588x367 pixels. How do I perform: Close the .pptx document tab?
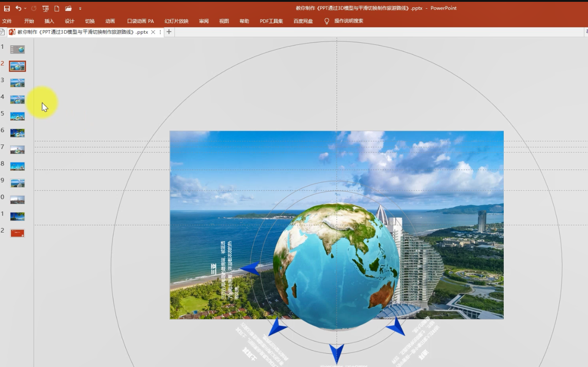[153, 32]
